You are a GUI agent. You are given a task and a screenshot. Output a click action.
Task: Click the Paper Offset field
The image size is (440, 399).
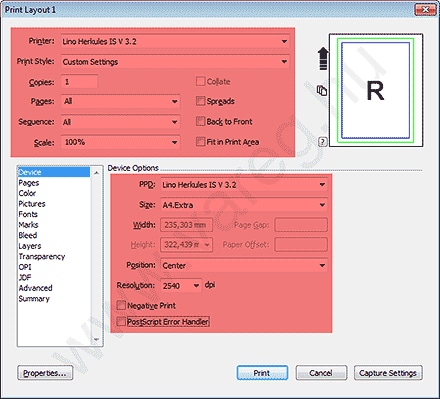pyautogui.click(x=301, y=245)
